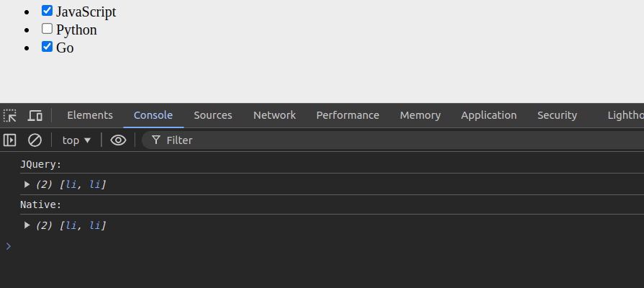Open the top context dropdown
Image resolution: width=644 pixels, height=288 pixels.
[x=77, y=140]
